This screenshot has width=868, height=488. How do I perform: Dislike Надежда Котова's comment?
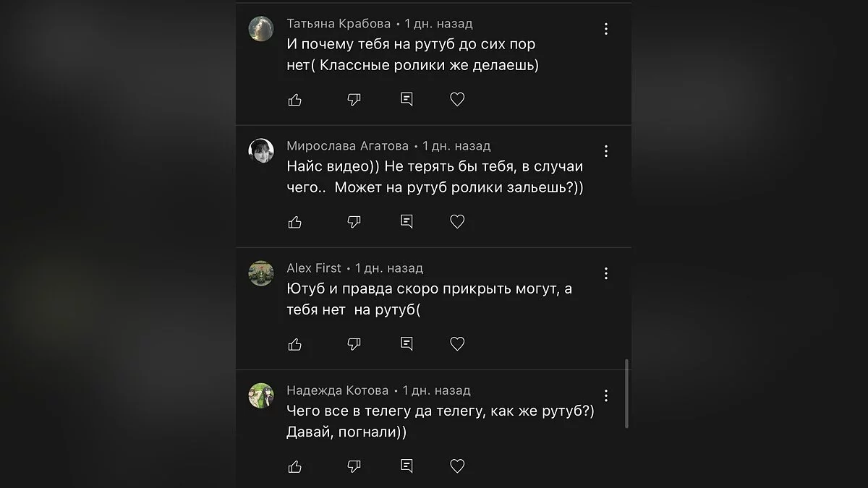[x=354, y=466]
